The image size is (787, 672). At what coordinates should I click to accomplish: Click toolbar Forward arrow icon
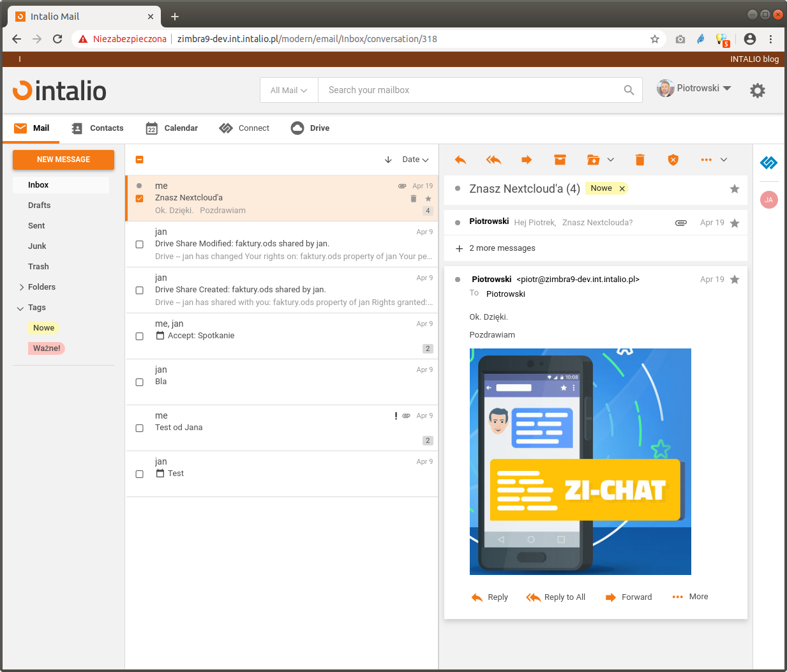(x=527, y=160)
